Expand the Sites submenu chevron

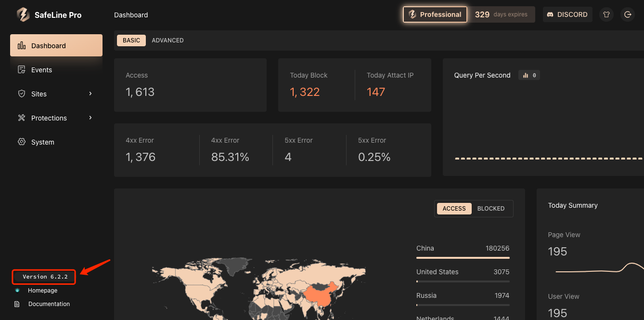pyautogui.click(x=90, y=93)
